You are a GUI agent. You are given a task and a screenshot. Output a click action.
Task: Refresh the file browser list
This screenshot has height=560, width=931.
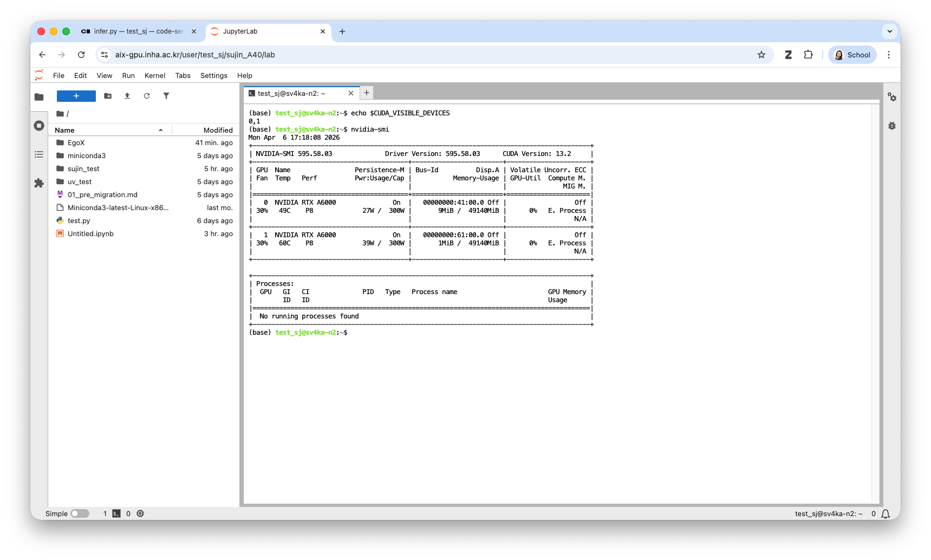147,96
